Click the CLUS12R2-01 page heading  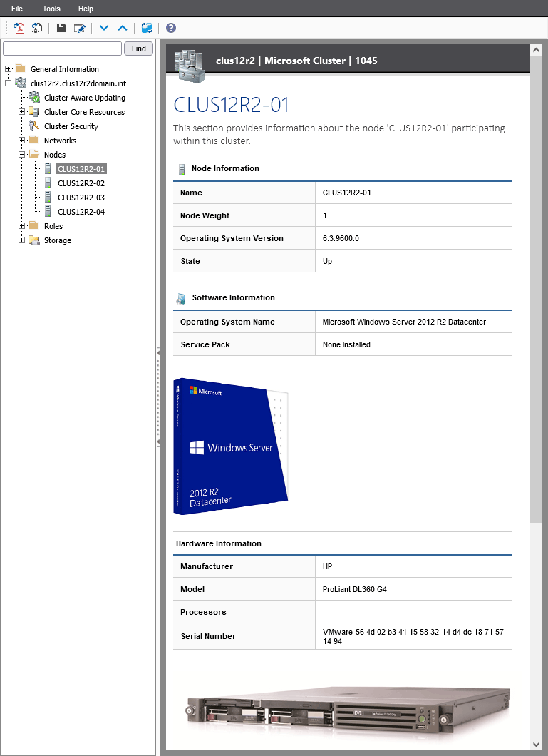tap(231, 105)
